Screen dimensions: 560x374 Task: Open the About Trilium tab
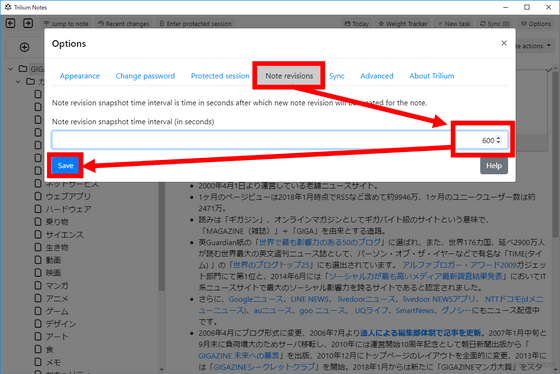(432, 76)
